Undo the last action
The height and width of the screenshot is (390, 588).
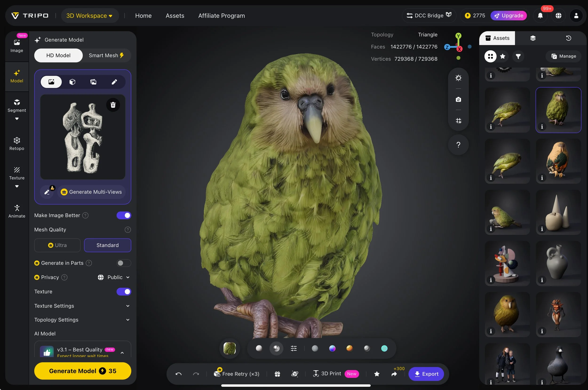click(x=179, y=374)
